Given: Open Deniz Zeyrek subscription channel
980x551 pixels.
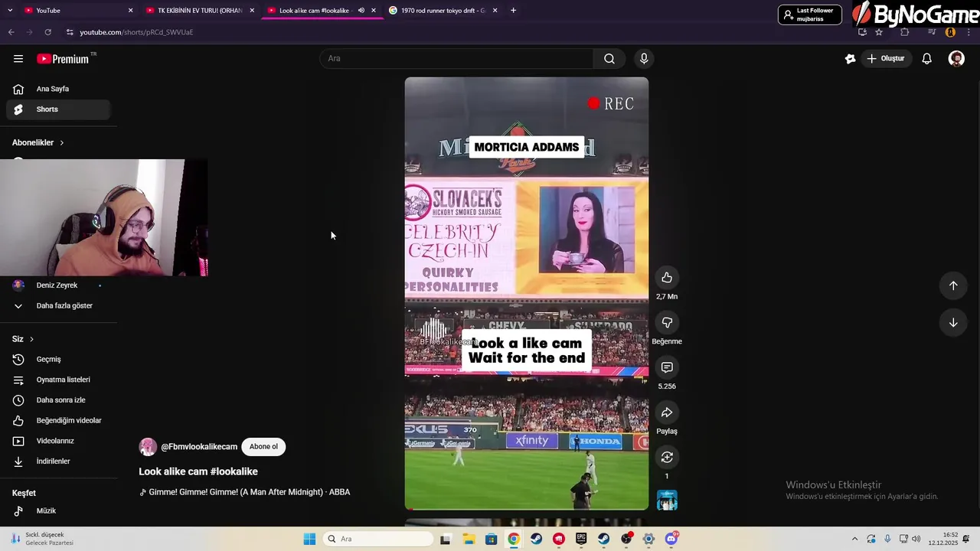Looking at the screenshot, I should coord(60,285).
